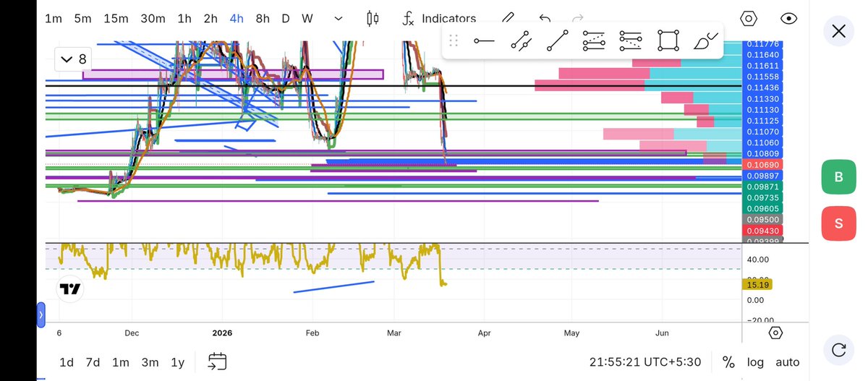The width and height of the screenshot is (868, 381).
Task: Click the Jun label on time axis
Action: [662, 333]
